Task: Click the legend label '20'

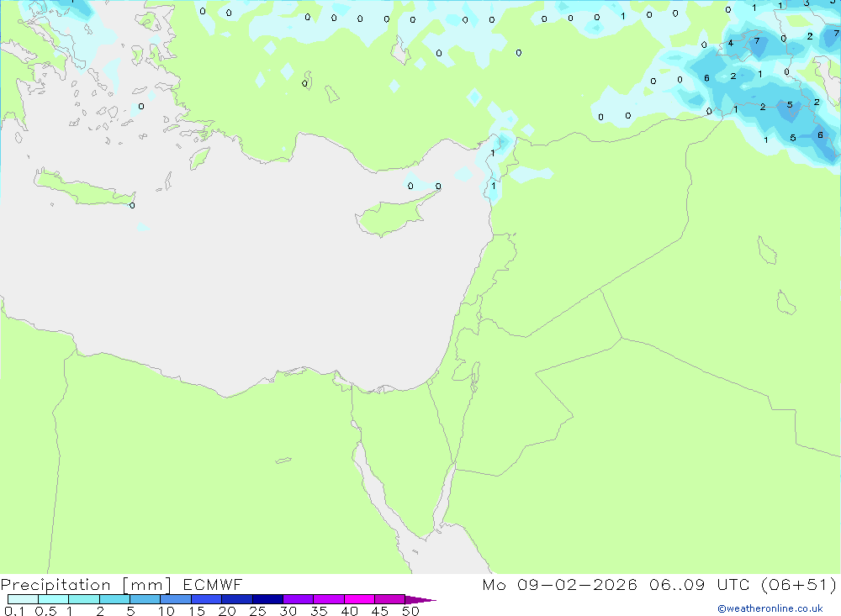Action: tap(227, 611)
